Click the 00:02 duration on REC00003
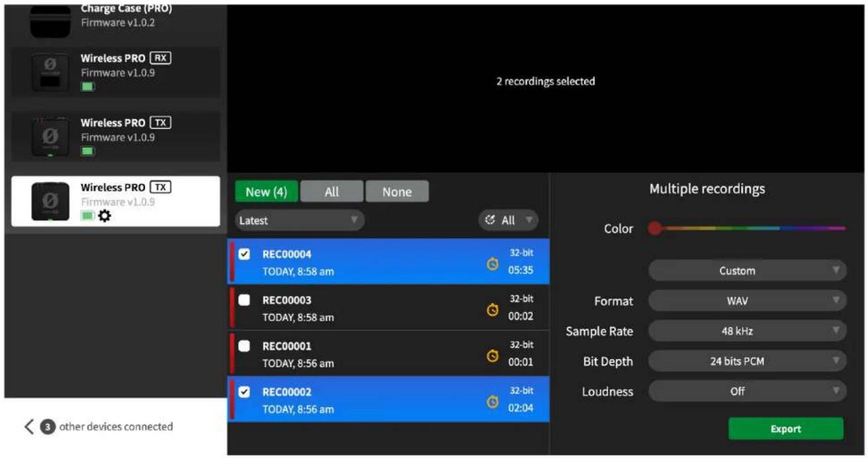 click(521, 317)
